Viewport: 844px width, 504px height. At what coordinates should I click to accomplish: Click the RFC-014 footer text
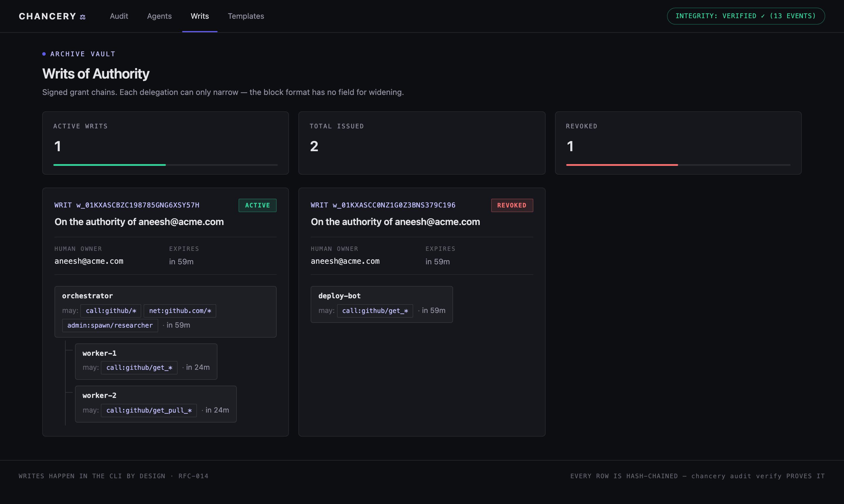point(193,476)
